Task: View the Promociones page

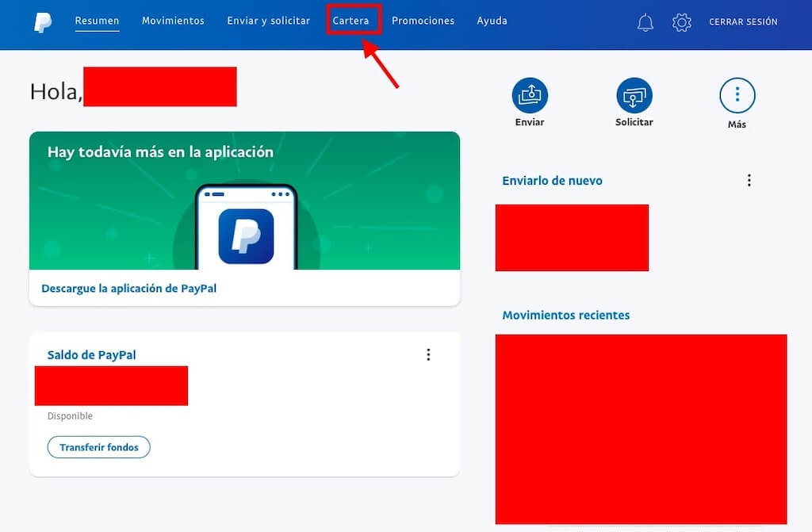Action: coord(423,21)
